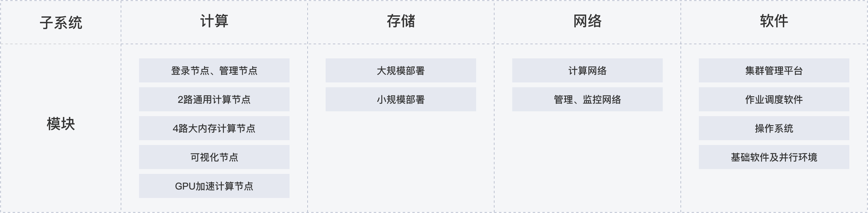Click the 登录节点、管理节点 module box
The width and height of the screenshot is (868, 213).
coord(214,70)
